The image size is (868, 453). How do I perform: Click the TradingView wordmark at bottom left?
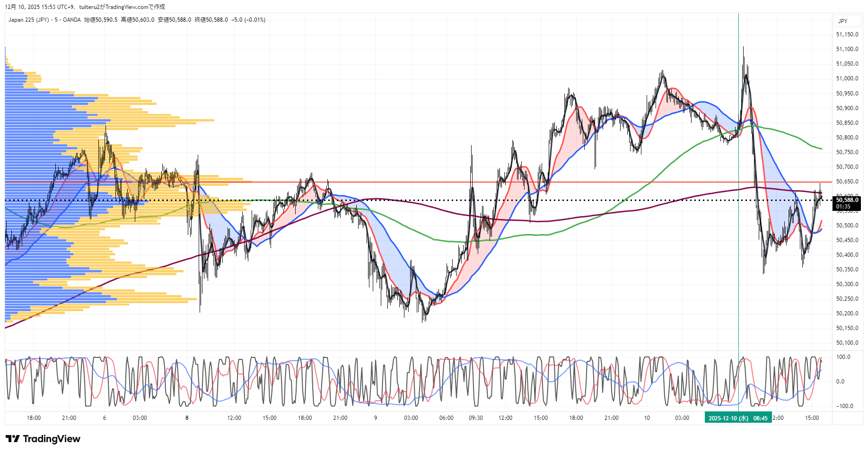pos(52,439)
